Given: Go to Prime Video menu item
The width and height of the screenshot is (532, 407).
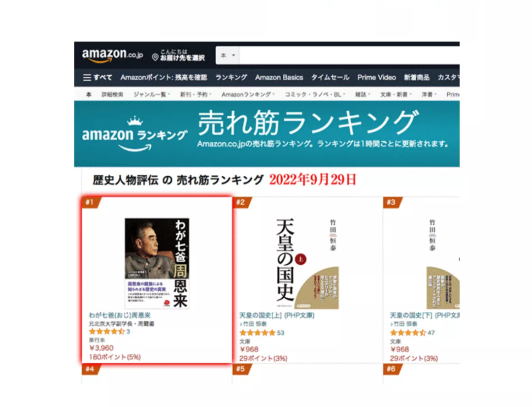Looking at the screenshot, I should point(377,77).
